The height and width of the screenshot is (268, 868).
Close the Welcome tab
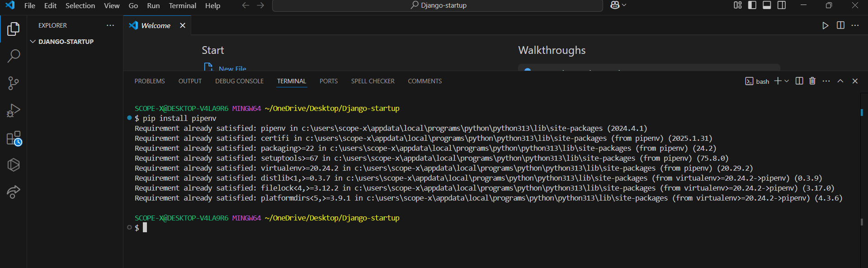pyautogui.click(x=183, y=25)
